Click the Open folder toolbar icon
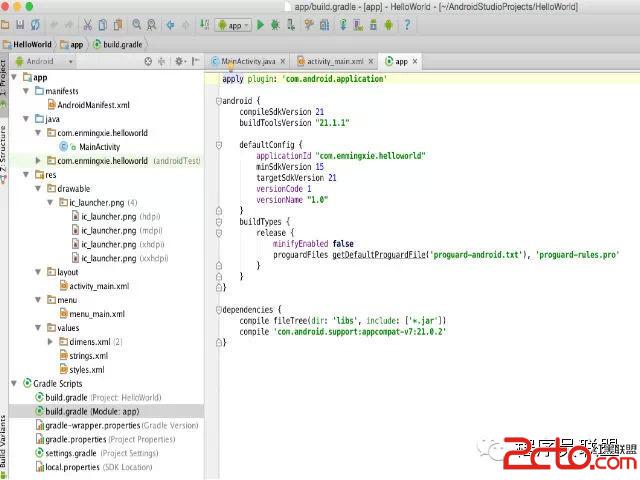This screenshot has width=640, height=480. (x=5, y=25)
